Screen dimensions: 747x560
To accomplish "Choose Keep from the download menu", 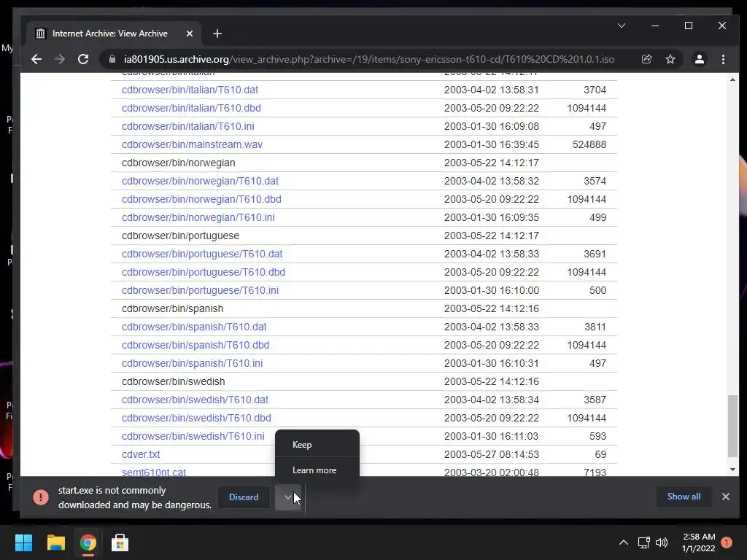I will pyautogui.click(x=302, y=444).
